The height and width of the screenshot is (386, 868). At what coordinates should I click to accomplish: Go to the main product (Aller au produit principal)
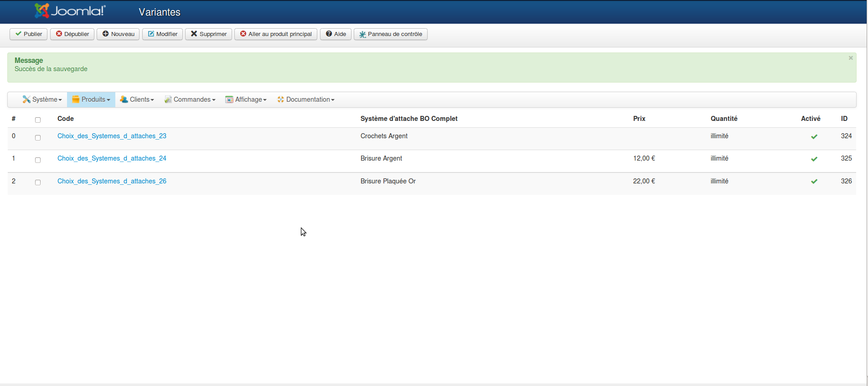(276, 34)
